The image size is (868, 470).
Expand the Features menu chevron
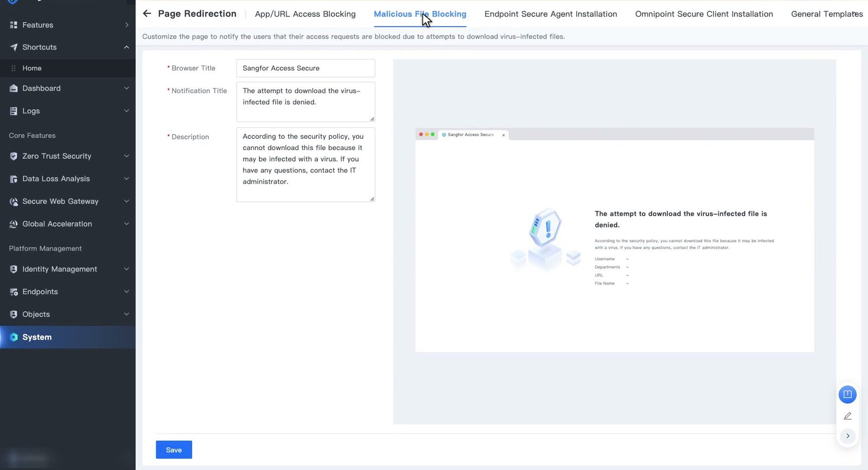point(126,25)
